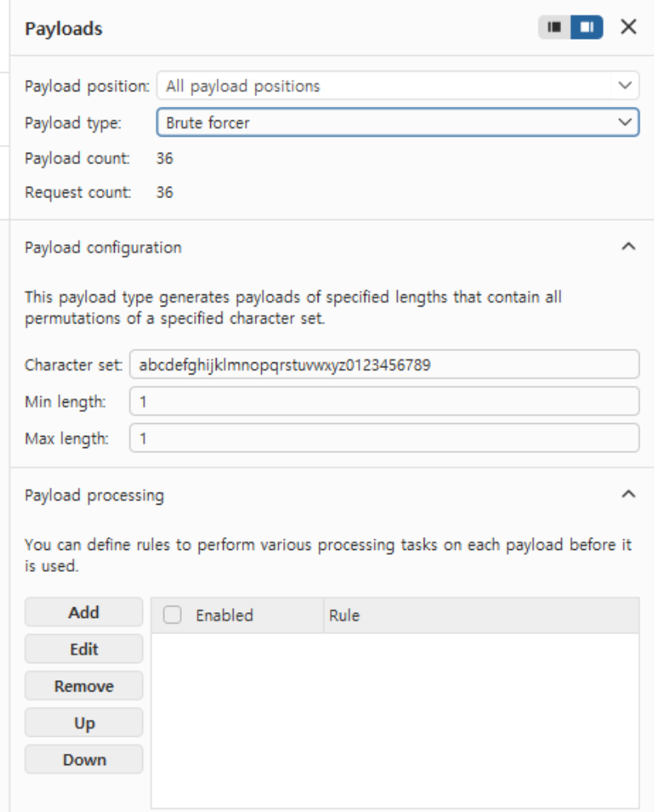This screenshot has height=812, width=654.
Task: Collapse the Payload configuration section
Action: (x=628, y=247)
